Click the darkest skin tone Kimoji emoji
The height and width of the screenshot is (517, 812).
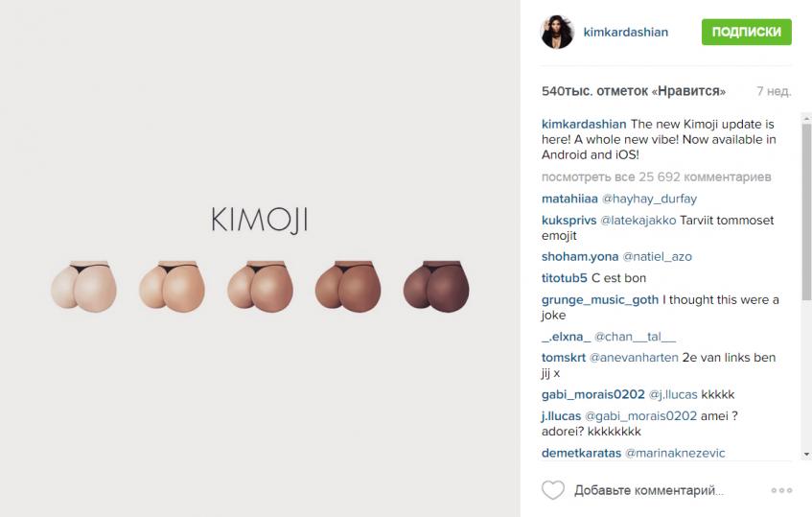click(436, 287)
